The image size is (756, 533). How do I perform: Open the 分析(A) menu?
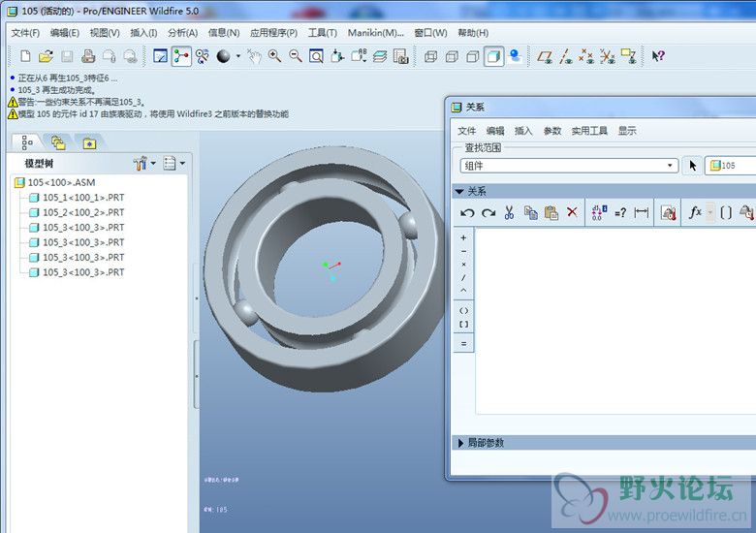click(183, 33)
